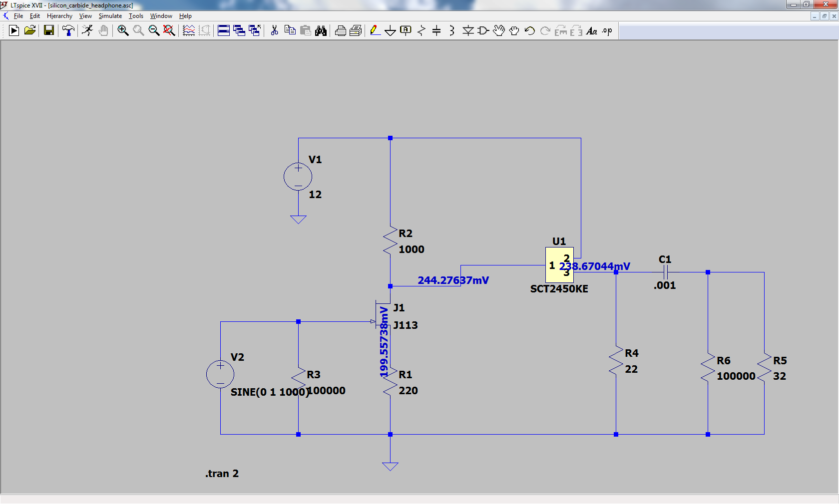
Task: Select the Draw Wire pencil tool
Action: coord(375,31)
